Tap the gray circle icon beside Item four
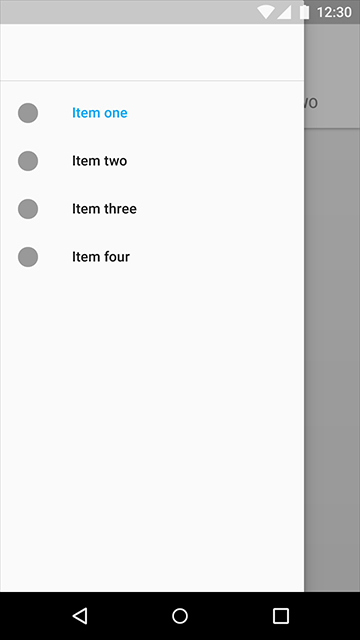Screen dimensions: 360x640 tap(28, 257)
